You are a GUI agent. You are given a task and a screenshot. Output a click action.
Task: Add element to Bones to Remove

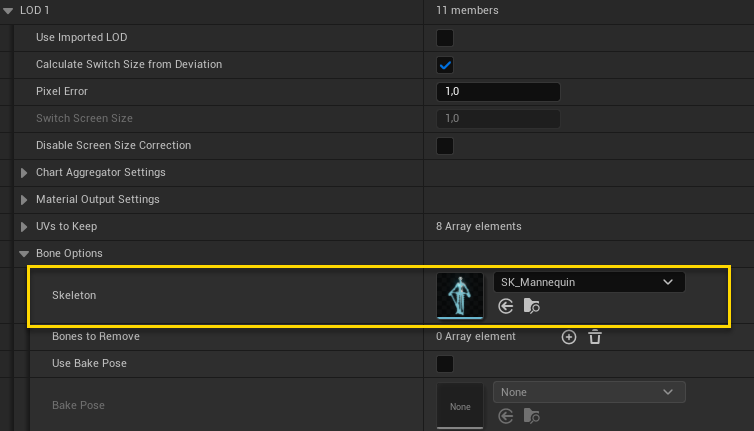pos(569,337)
